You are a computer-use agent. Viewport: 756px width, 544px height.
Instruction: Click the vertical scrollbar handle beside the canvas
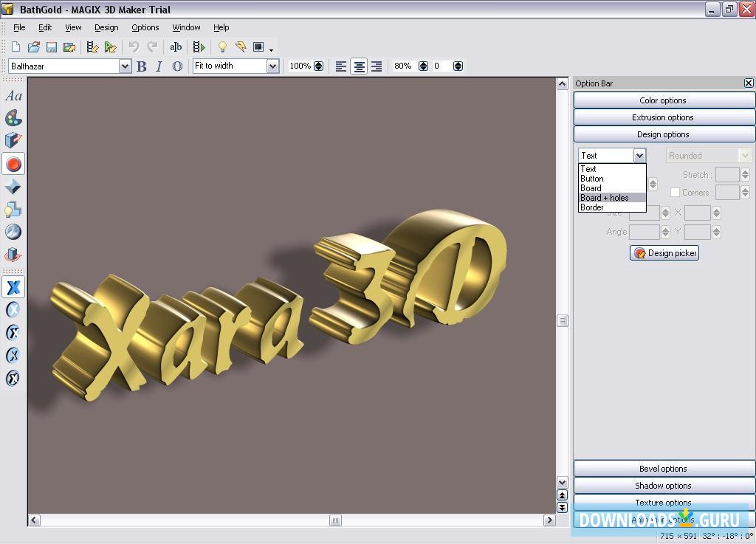coord(563,321)
